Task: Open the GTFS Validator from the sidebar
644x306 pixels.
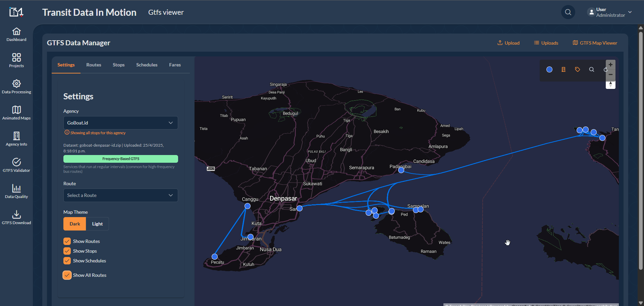Action: point(16,165)
